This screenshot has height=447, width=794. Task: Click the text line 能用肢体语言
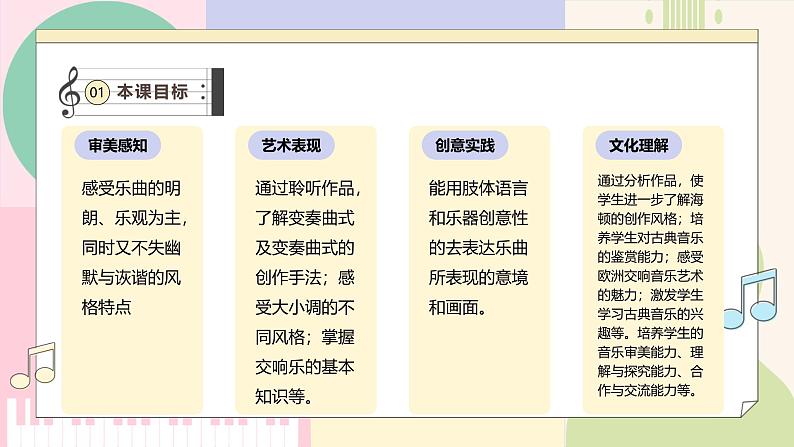point(479,188)
